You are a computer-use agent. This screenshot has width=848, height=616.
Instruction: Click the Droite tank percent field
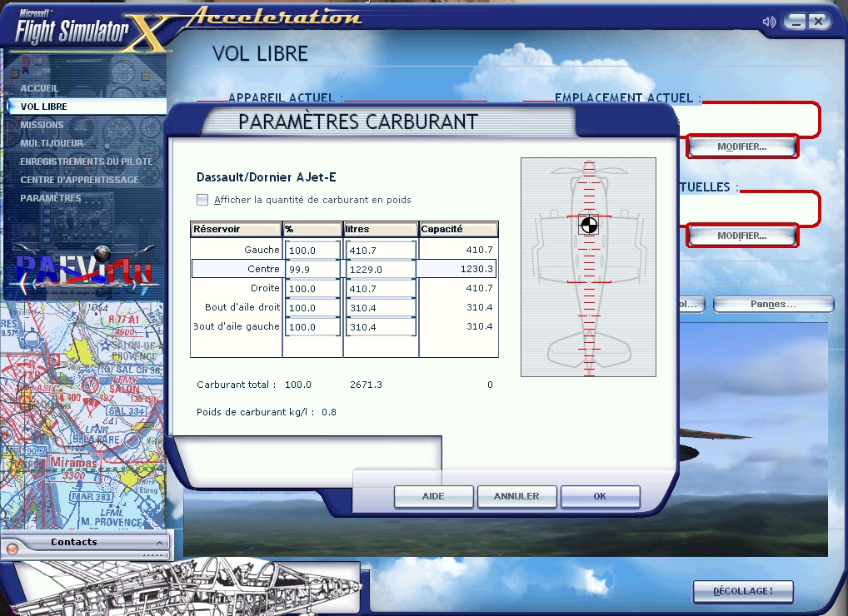tap(312, 289)
